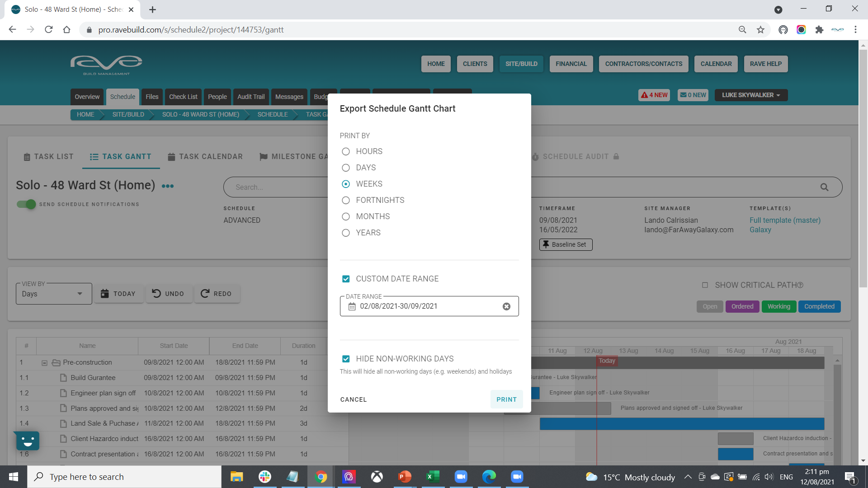This screenshot has width=868, height=488.
Task: Open the Audit Trail tab
Action: pyautogui.click(x=251, y=97)
